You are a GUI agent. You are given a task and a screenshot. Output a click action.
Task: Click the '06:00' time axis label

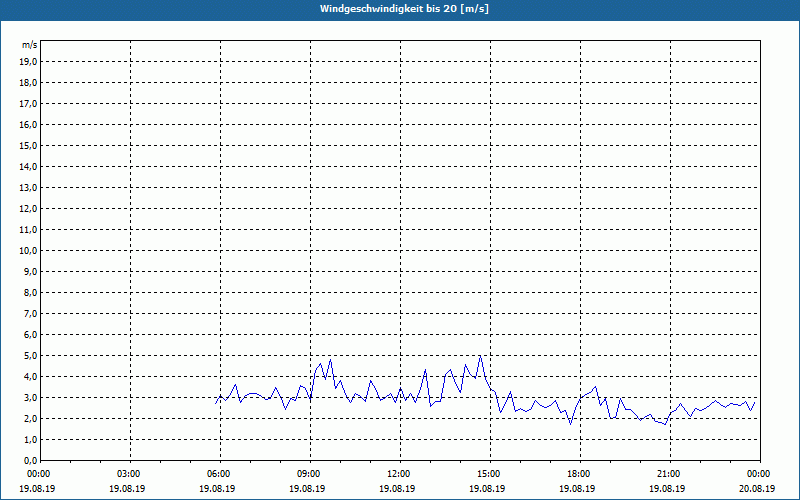[x=220, y=474]
